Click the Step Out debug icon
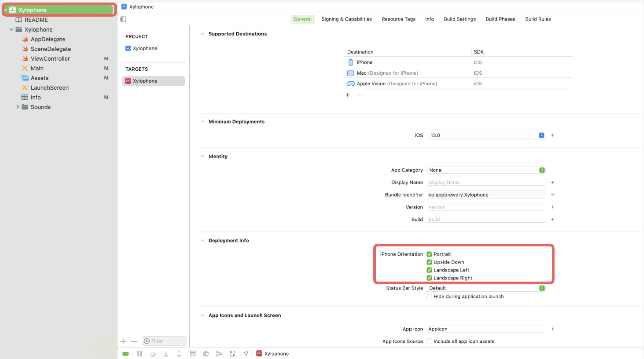 (179, 354)
